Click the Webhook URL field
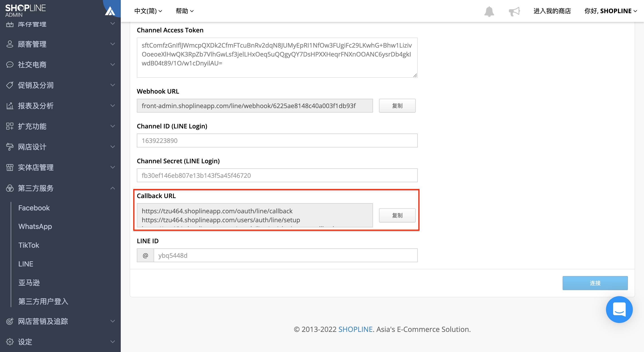Image resolution: width=644 pixels, height=352 pixels. click(255, 106)
